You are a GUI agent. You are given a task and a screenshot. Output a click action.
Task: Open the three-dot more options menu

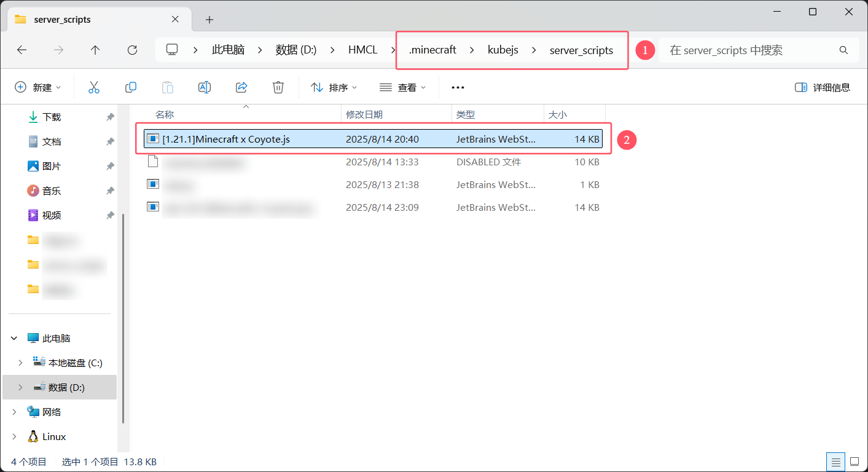point(458,87)
